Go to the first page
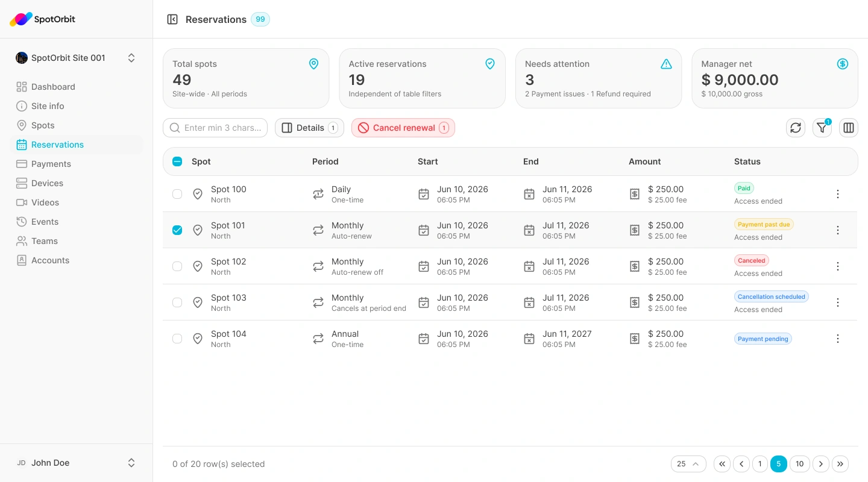 pos(722,464)
